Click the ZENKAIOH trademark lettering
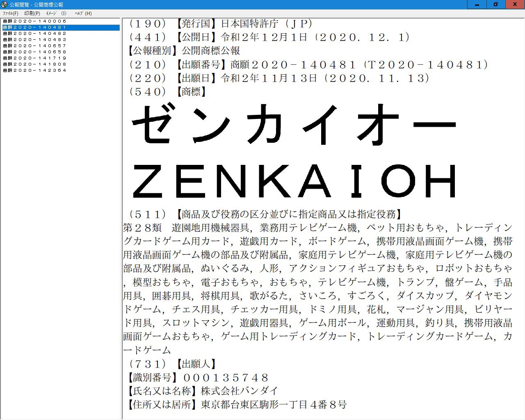Screen dimensions: 525x420 tap(294, 181)
